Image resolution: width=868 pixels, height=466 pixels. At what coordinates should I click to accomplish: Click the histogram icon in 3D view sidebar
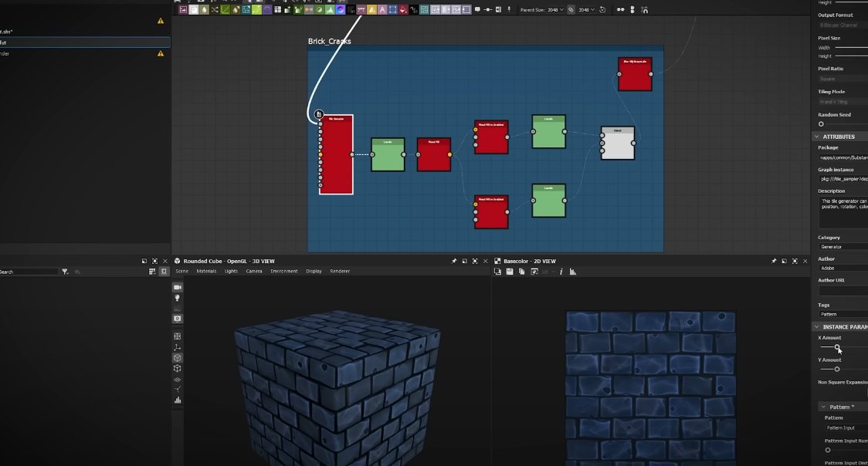(177, 400)
